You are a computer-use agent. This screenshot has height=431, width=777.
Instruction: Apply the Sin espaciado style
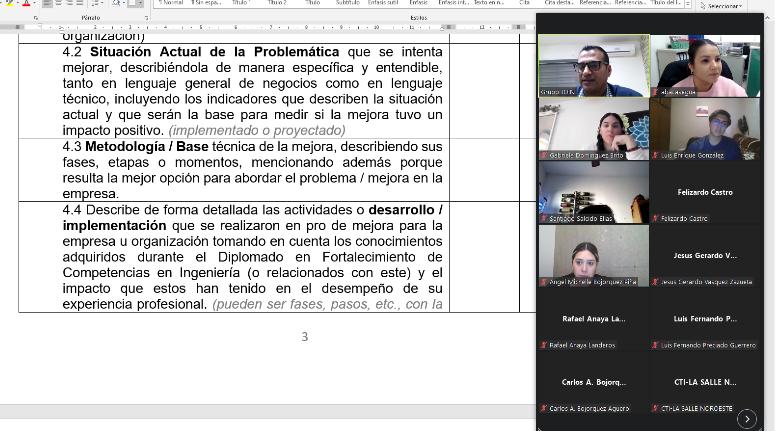pyautogui.click(x=206, y=2)
